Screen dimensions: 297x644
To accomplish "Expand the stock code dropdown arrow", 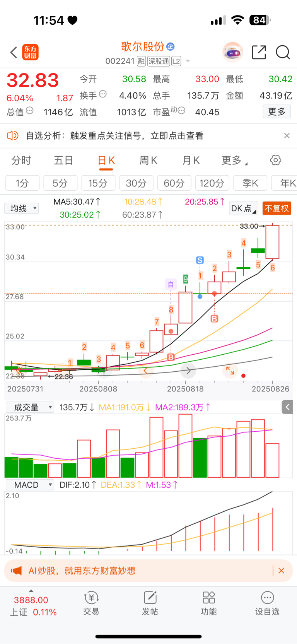I will (x=188, y=61).
